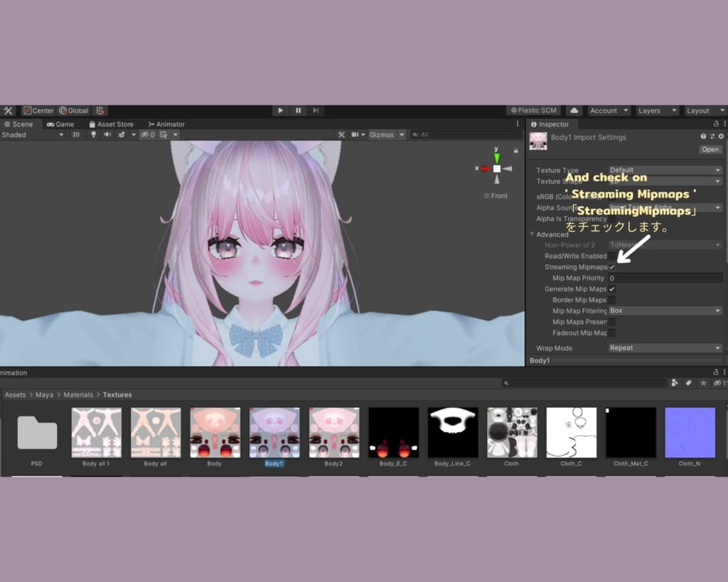The image size is (728, 582).
Task: Open grid options dropdown arrow
Action: coord(176,134)
